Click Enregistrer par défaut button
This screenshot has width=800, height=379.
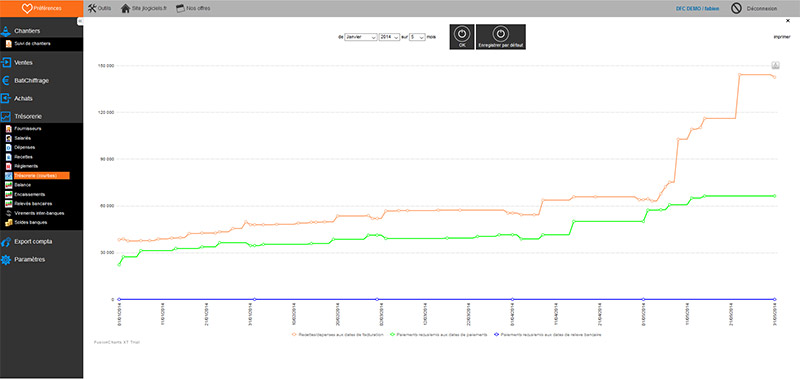click(501, 37)
